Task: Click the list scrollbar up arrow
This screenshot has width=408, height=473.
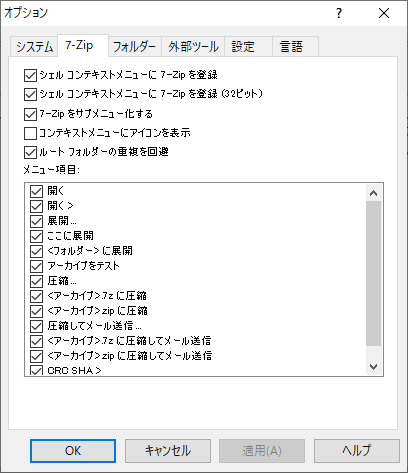Action: click(x=373, y=193)
